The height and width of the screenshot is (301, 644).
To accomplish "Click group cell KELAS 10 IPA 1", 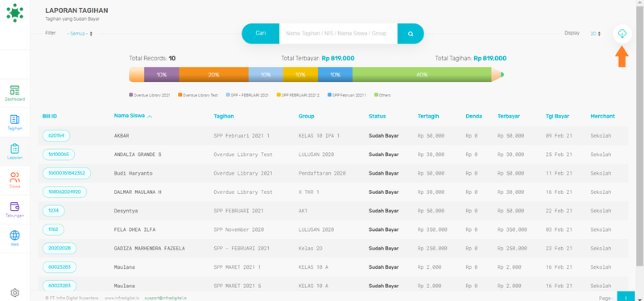I will point(319,135).
